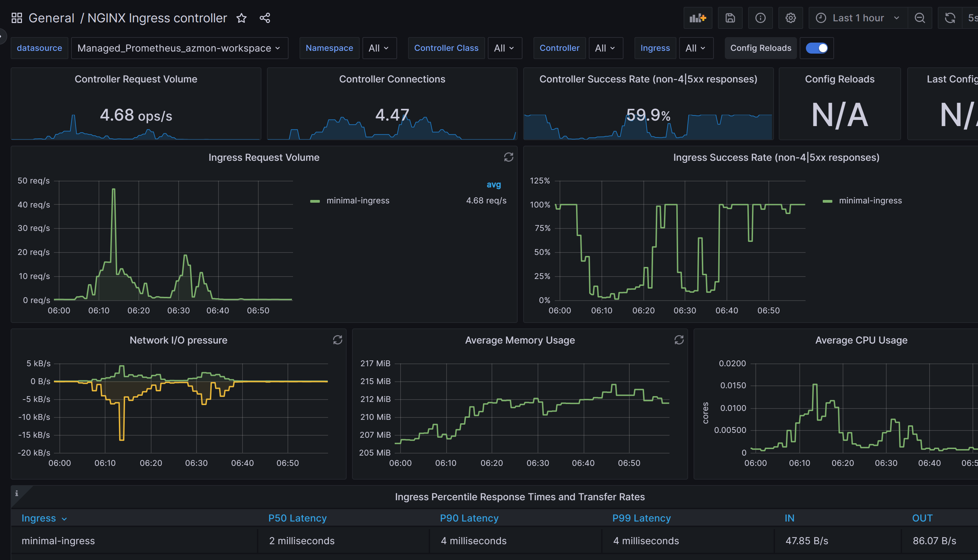Refresh the Ingress Request Volume panel
This screenshot has height=560, width=978.
coord(508,157)
